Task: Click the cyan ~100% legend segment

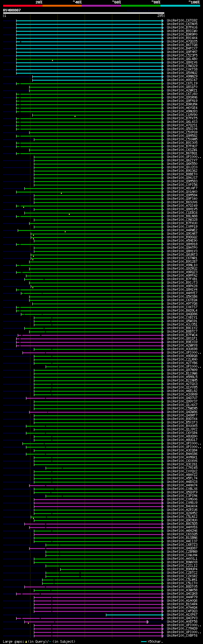Action: (180, 6)
